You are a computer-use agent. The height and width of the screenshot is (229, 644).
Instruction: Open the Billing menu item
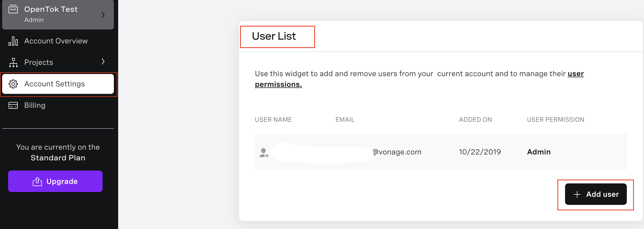58,105
